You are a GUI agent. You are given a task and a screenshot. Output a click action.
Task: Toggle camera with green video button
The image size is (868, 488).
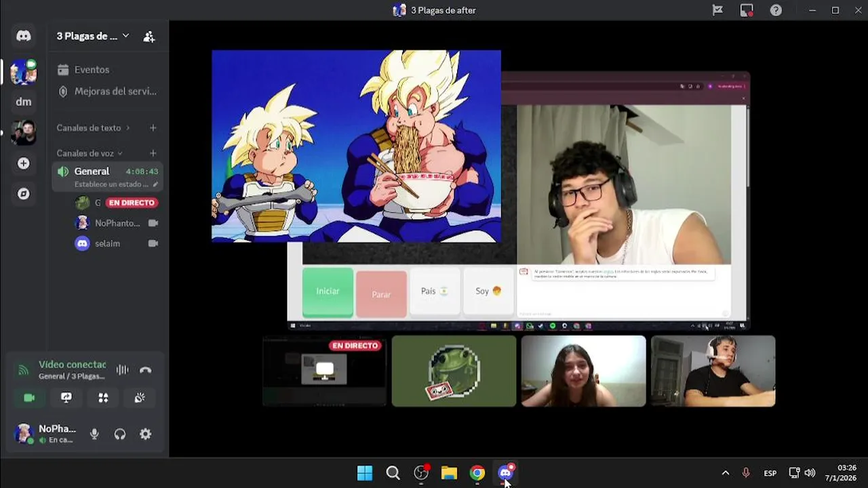[x=29, y=398]
